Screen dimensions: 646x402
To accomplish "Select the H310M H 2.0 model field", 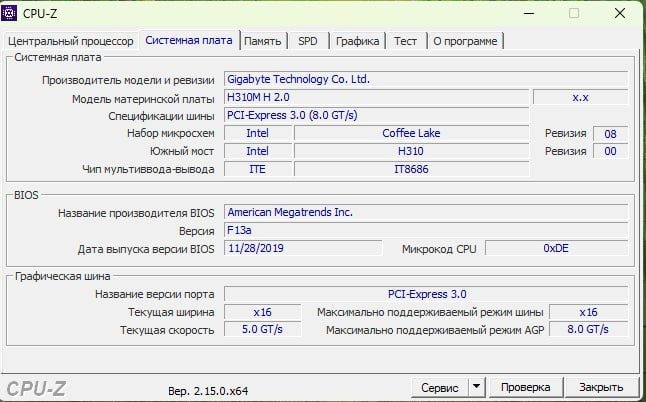I will pos(377,97).
